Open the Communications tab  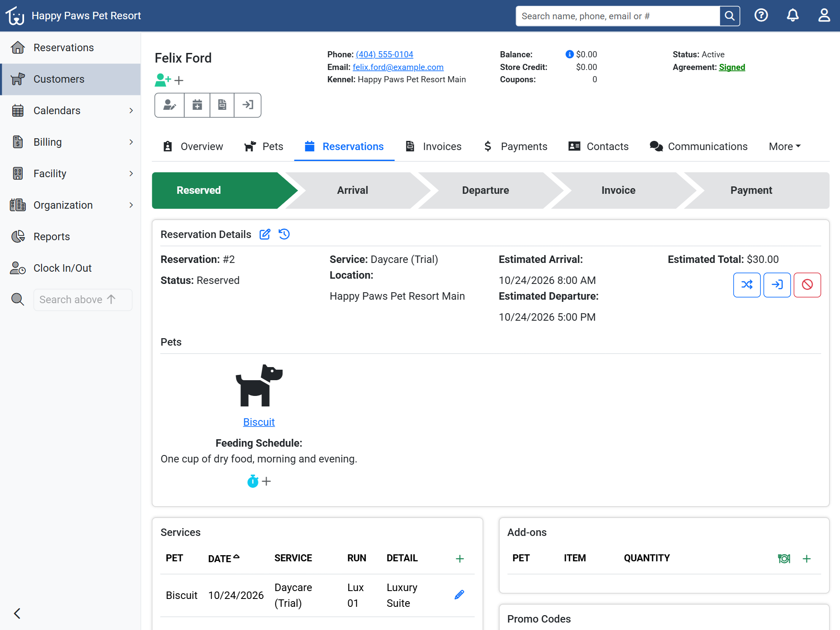pos(699,147)
